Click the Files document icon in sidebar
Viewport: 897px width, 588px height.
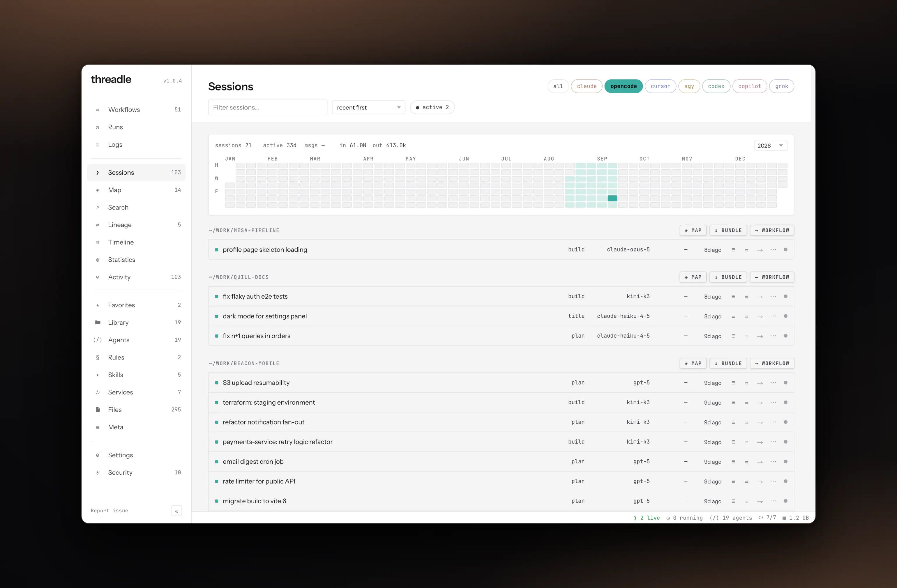pos(98,410)
